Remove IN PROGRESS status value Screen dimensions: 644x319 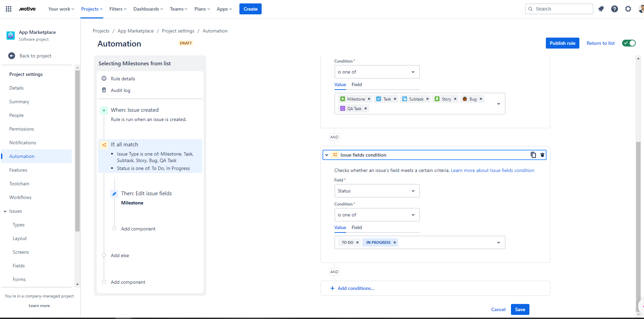pyautogui.click(x=395, y=242)
